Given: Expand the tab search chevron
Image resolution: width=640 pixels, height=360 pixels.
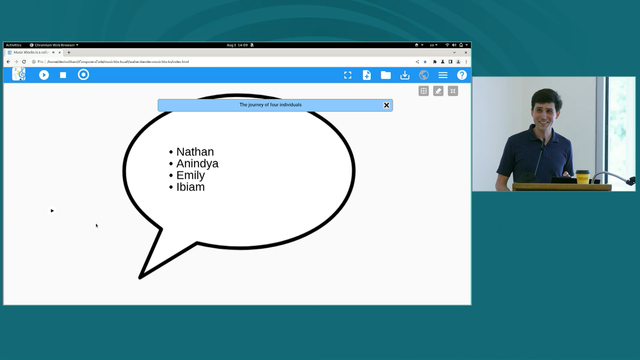Looking at the screenshot, I should pyautogui.click(x=454, y=52).
